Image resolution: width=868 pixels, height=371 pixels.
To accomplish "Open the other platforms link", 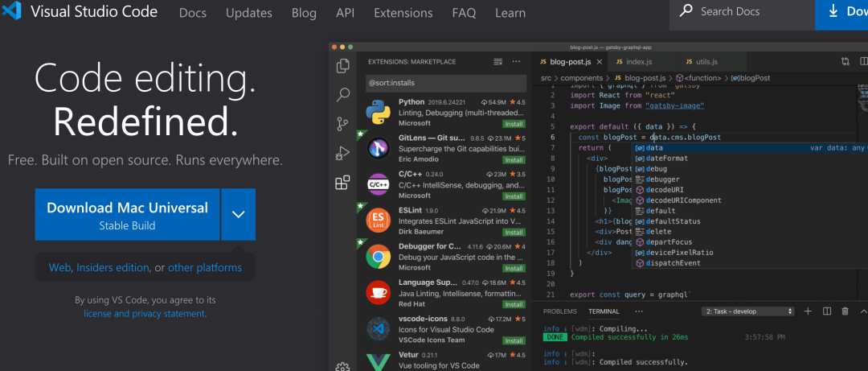I will 205,268.
